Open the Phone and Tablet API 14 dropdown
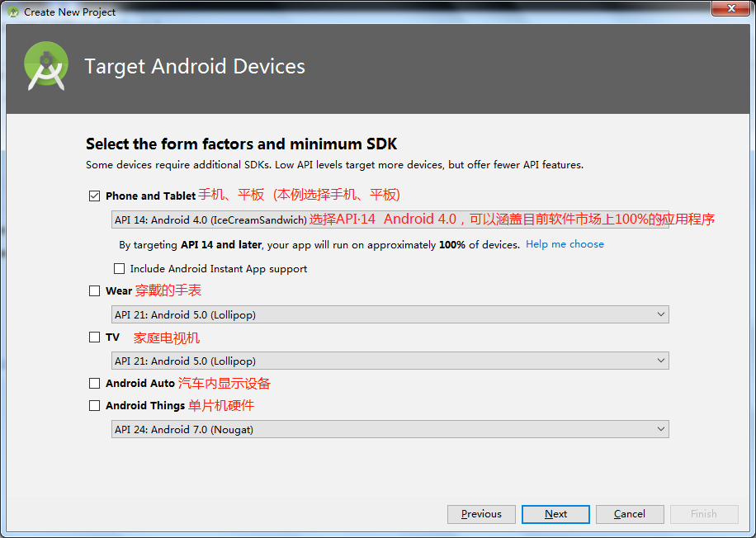The height and width of the screenshot is (538, 756). (x=390, y=219)
